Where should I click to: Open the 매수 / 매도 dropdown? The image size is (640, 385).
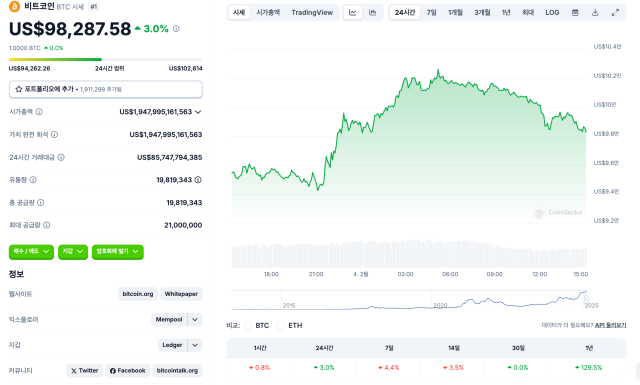click(x=31, y=251)
